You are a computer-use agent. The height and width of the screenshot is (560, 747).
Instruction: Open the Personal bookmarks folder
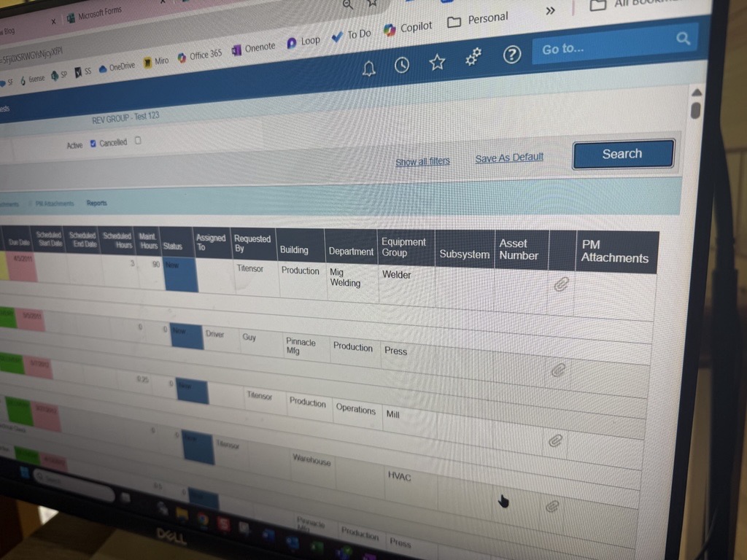click(x=478, y=20)
